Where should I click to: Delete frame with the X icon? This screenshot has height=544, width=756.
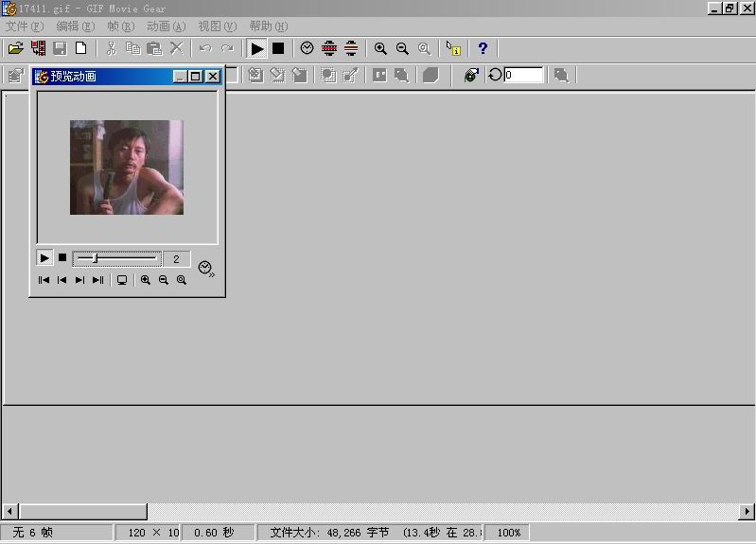[177, 48]
